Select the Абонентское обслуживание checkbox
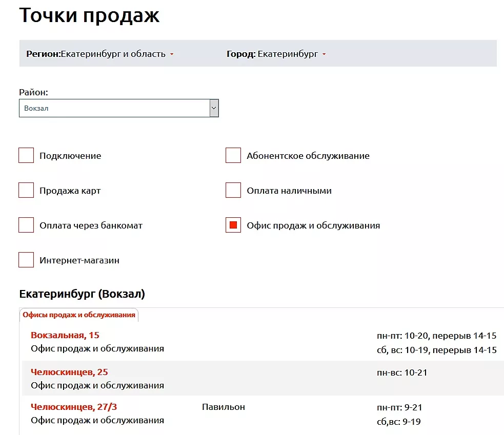The height and width of the screenshot is (435, 504). (233, 156)
